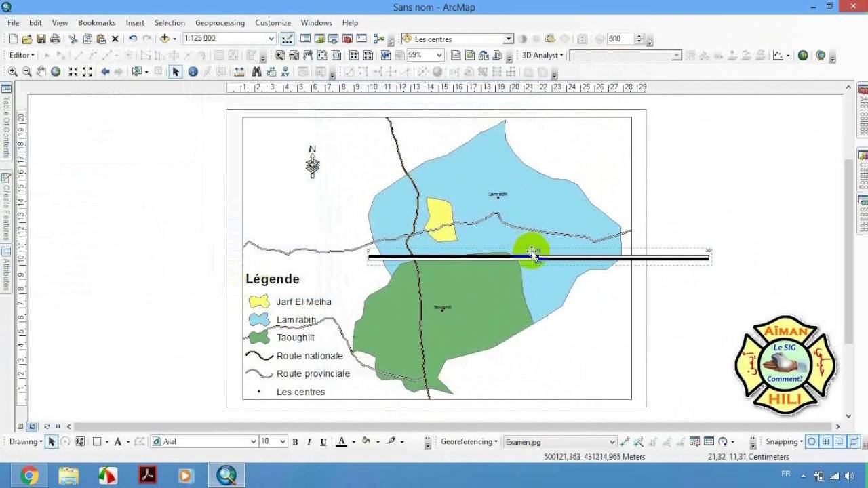
Task: Toggle Point Snapping
Action: 812,442
